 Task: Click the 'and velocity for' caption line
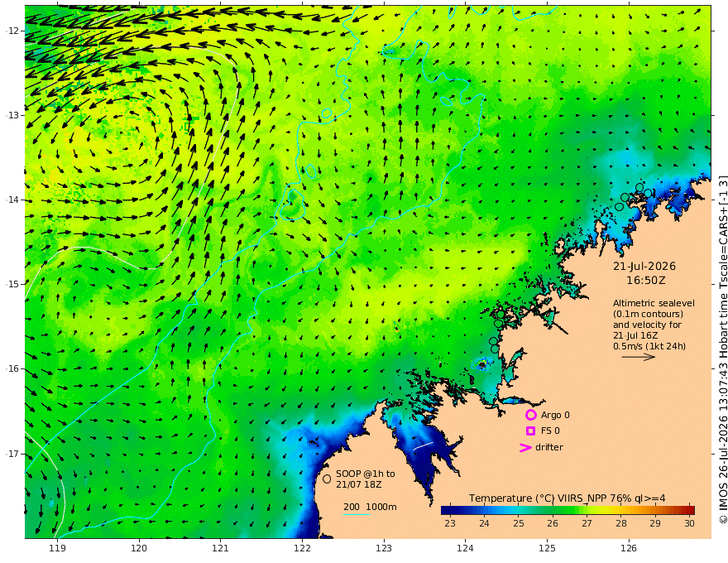tap(647, 325)
